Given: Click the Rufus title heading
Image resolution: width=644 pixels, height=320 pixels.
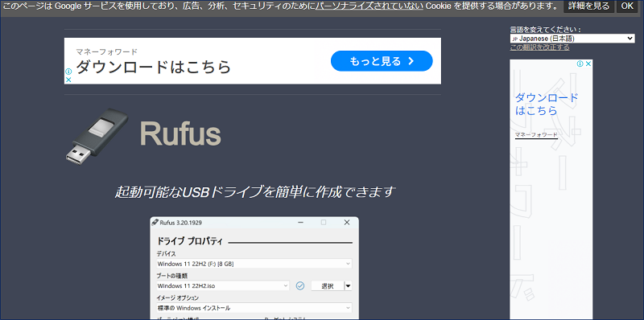Looking at the screenshot, I should (180, 133).
